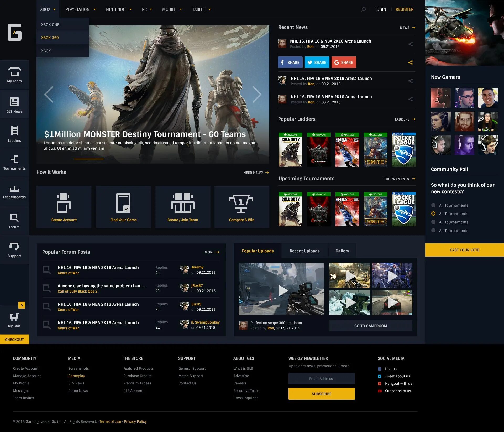Click the Email Address newsletter field
The height and width of the screenshot is (432, 504).
pos(321,379)
